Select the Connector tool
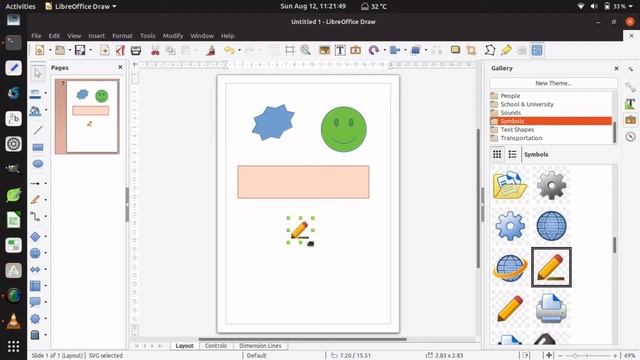The width and height of the screenshot is (640, 360). tap(36, 216)
